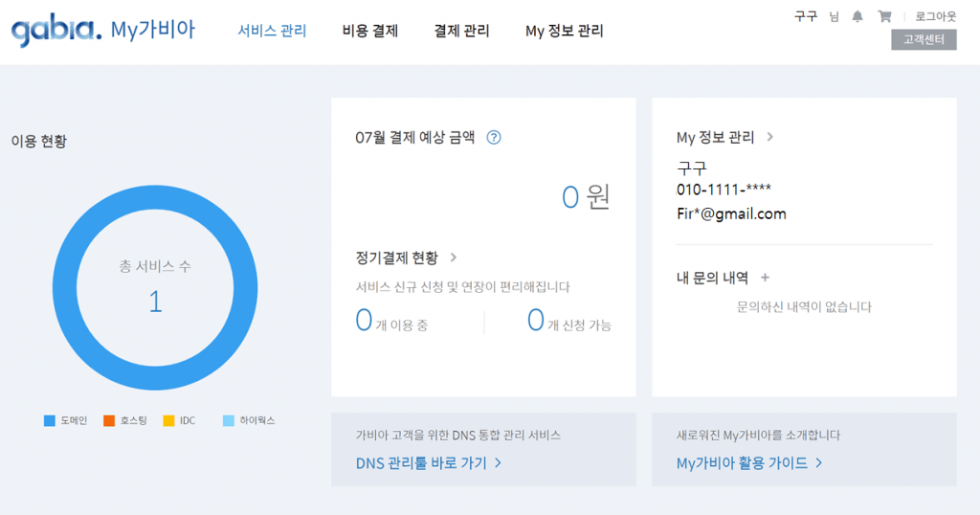Click the 도메인 blue legend swatch
The height and width of the screenshot is (515, 980).
pyautogui.click(x=50, y=420)
